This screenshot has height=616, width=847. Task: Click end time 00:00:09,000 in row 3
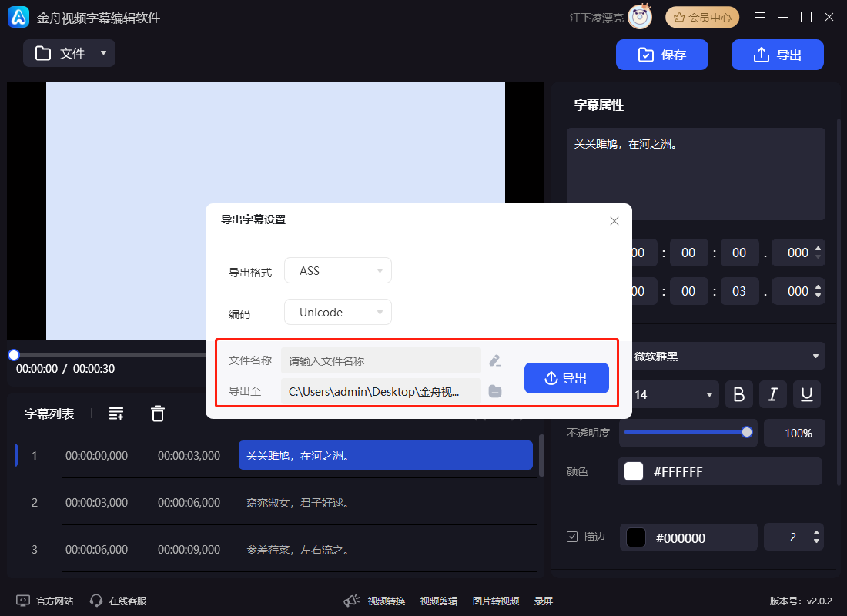[x=189, y=550]
